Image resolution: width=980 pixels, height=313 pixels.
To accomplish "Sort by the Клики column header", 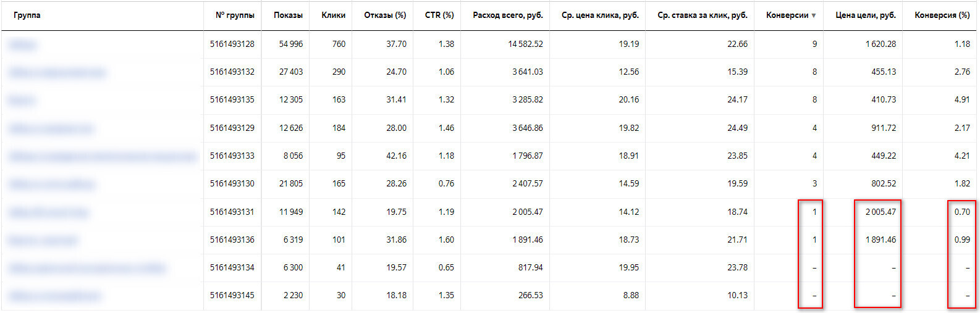I will [333, 15].
